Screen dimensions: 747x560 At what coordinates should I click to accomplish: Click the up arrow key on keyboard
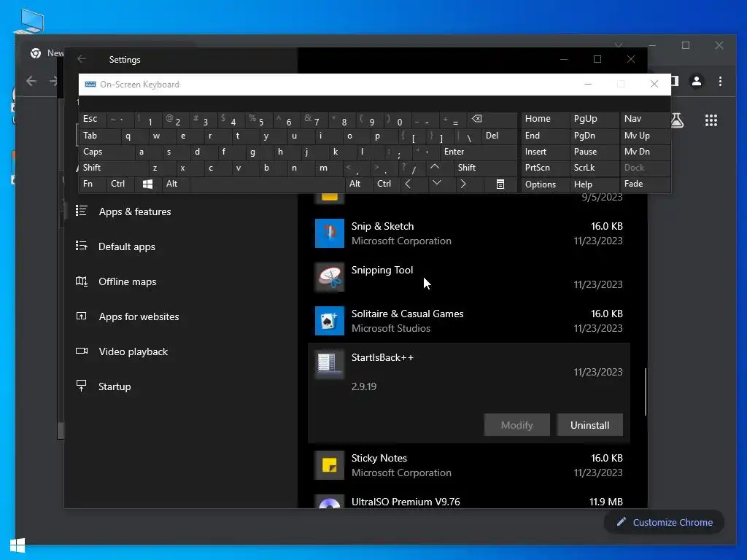coord(435,167)
